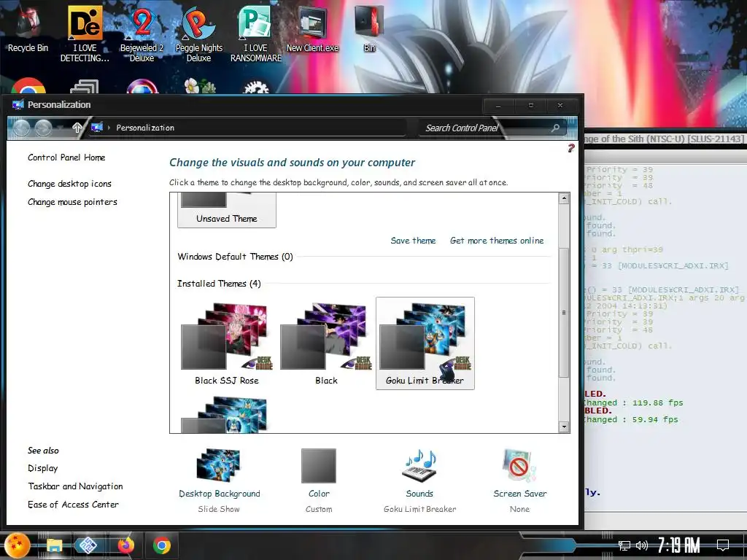This screenshot has height=560, width=747.
Task: Launch Bejeweled 2 Deluxe desktop icon
Action: tap(142, 34)
